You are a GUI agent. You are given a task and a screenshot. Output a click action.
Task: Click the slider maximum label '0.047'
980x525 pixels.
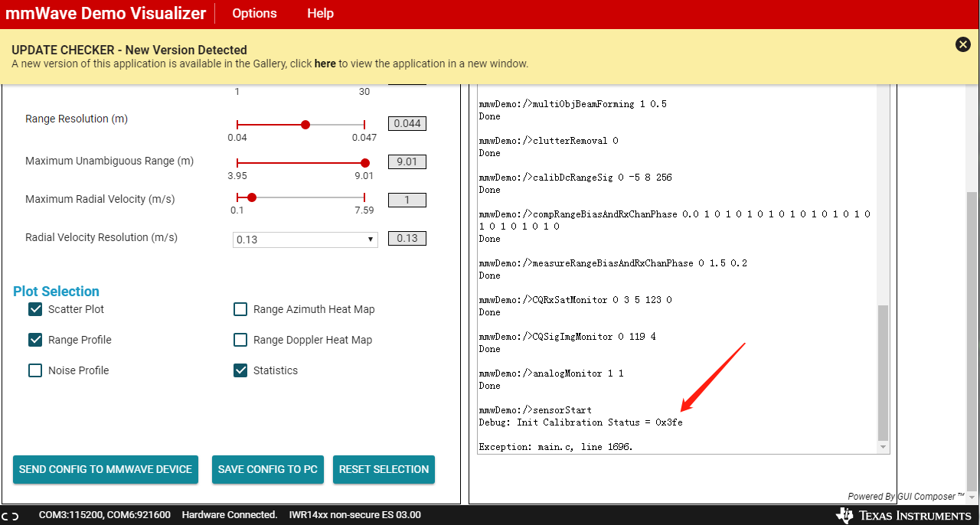364,138
